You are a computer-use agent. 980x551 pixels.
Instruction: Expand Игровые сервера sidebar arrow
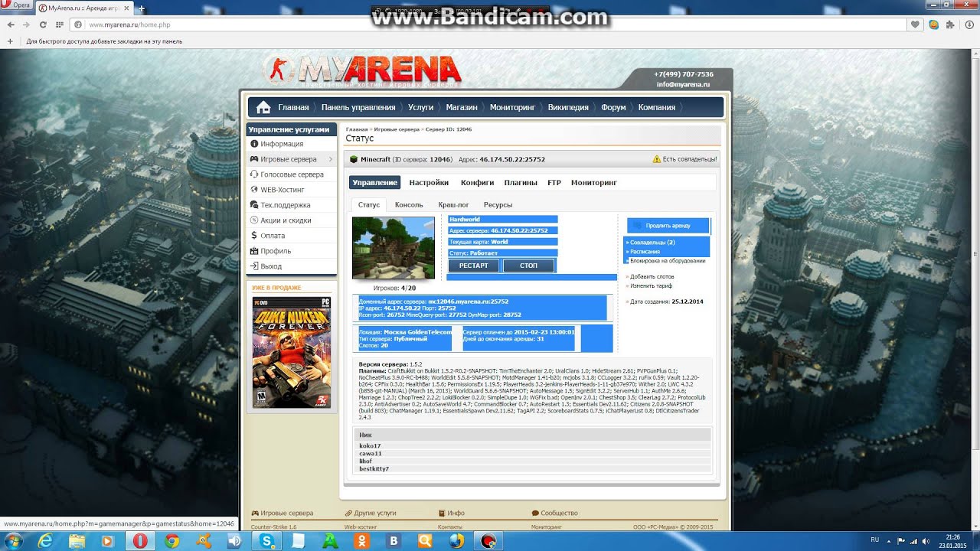331,159
